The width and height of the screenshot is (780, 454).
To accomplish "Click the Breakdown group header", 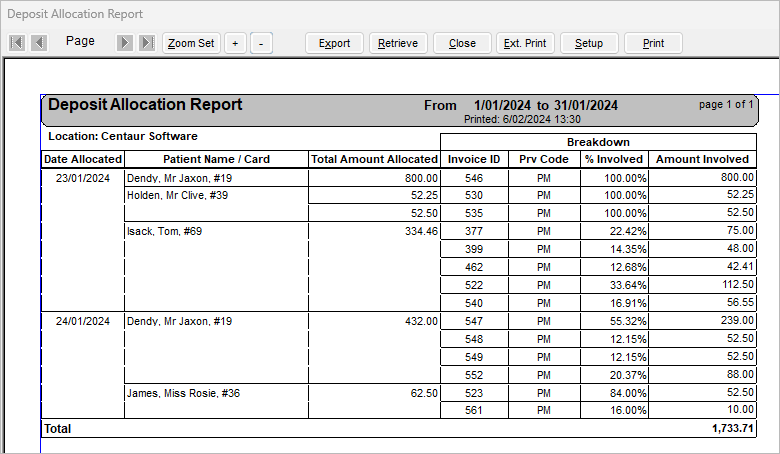I will click(598, 142).
